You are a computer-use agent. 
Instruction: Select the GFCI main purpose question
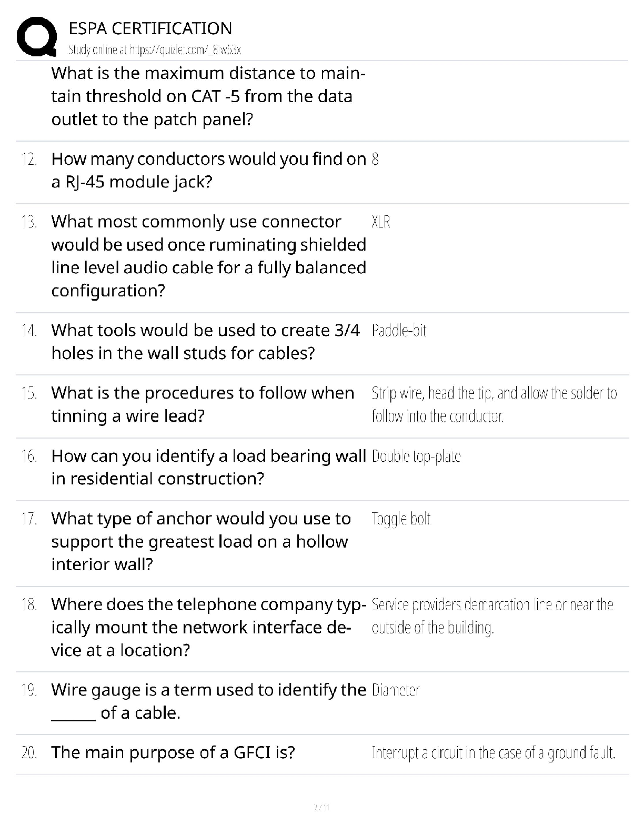[x=173, y=753]
